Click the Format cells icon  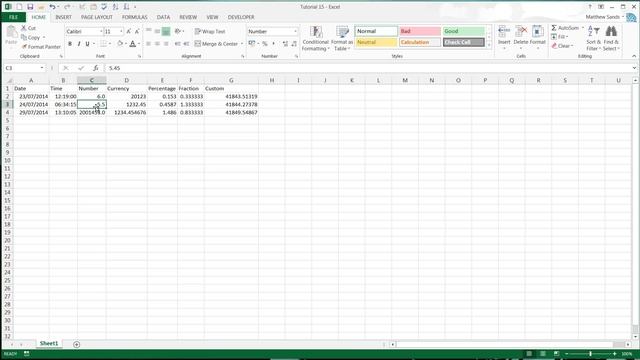pos(538,31)
